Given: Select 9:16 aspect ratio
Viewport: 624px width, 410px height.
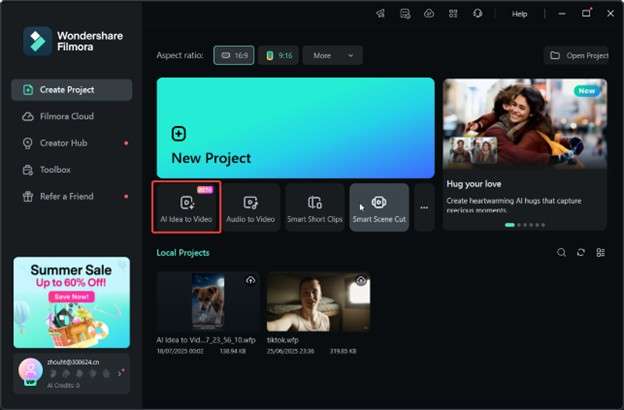Looking at the screenshot, I should click(279, 55).
